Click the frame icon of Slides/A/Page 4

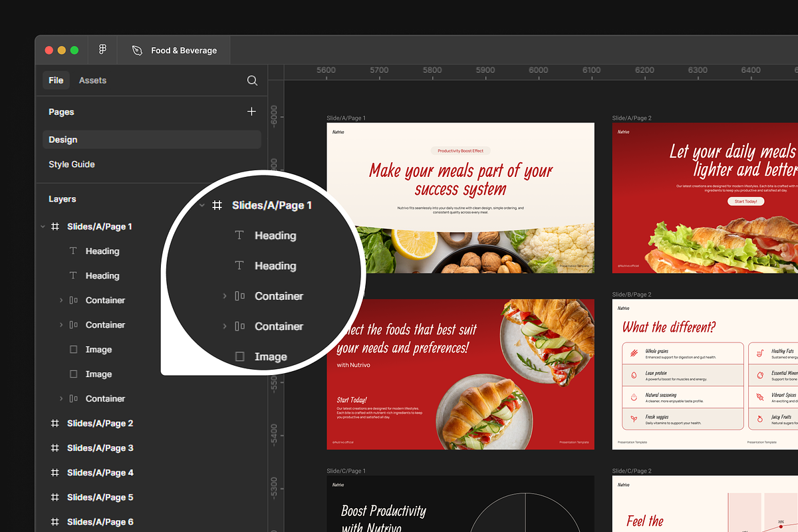click(x=55, y=473)
